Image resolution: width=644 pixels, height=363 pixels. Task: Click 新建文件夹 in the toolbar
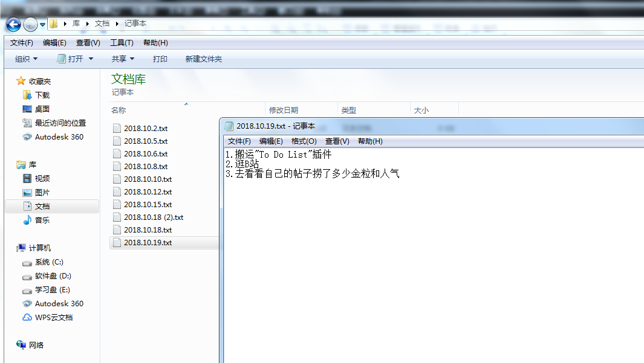(203, 59)
